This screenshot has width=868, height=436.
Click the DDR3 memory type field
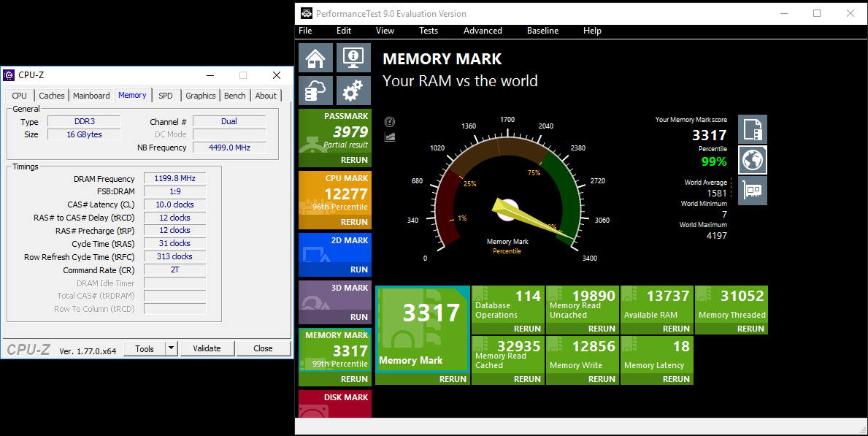84,121
